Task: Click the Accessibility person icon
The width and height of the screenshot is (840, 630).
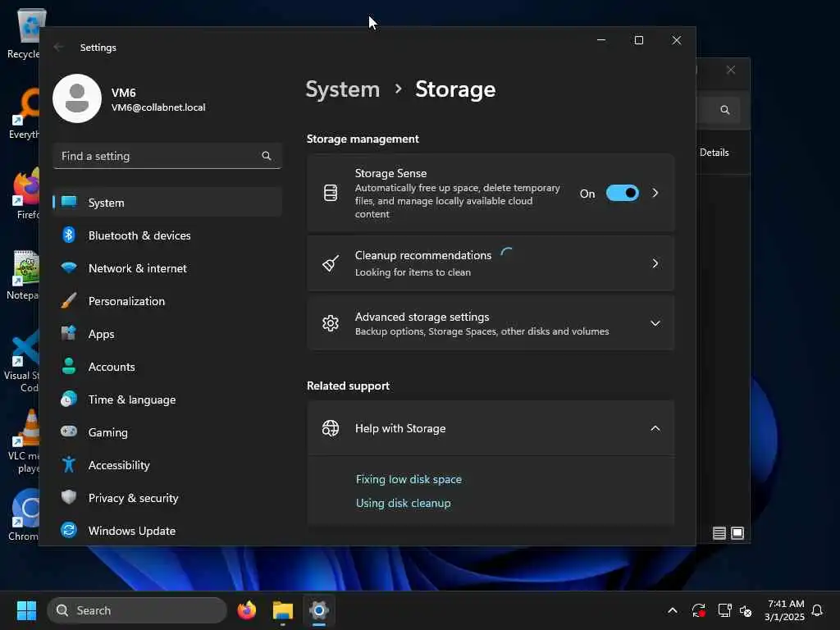Action: pos(69,464)
